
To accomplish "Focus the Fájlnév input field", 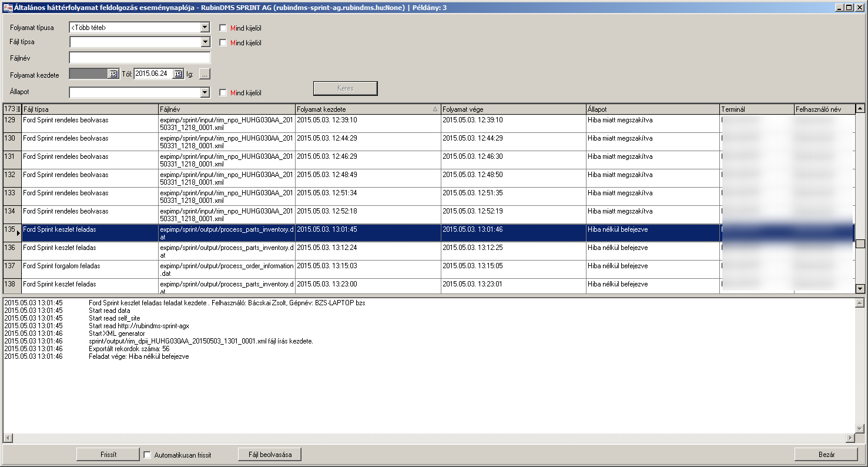I will (x=140, y=58).
